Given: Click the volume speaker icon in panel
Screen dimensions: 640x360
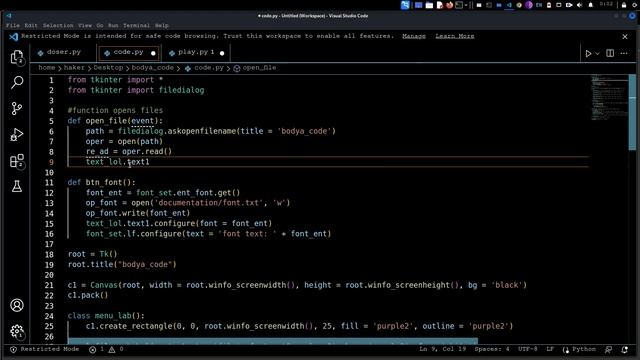Looking at the screenshot, I should coord(580,5).
